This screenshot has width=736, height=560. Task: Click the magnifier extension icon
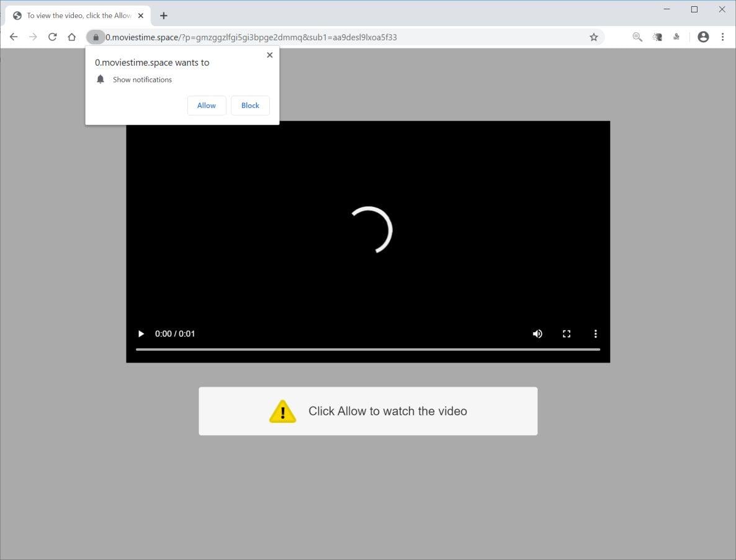pos(637,37)
